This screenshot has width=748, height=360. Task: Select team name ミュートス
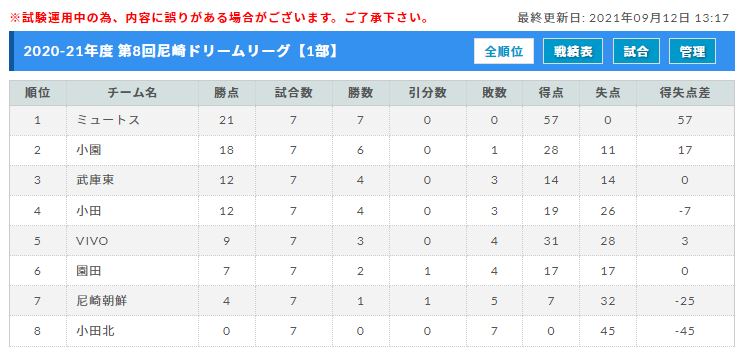pos(108,120)
